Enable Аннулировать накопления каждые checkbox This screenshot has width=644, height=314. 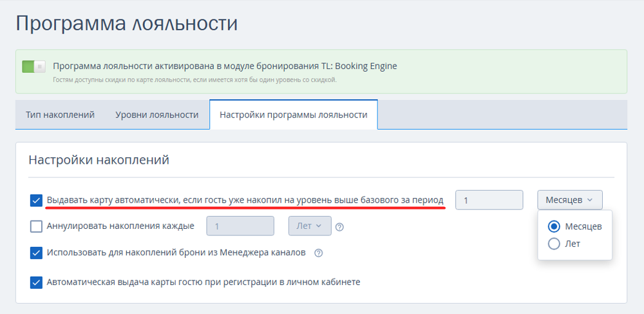coord(37,226)
